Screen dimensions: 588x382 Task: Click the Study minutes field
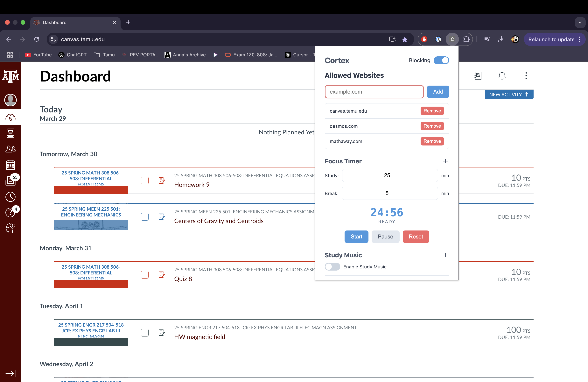tap(390, 175)
